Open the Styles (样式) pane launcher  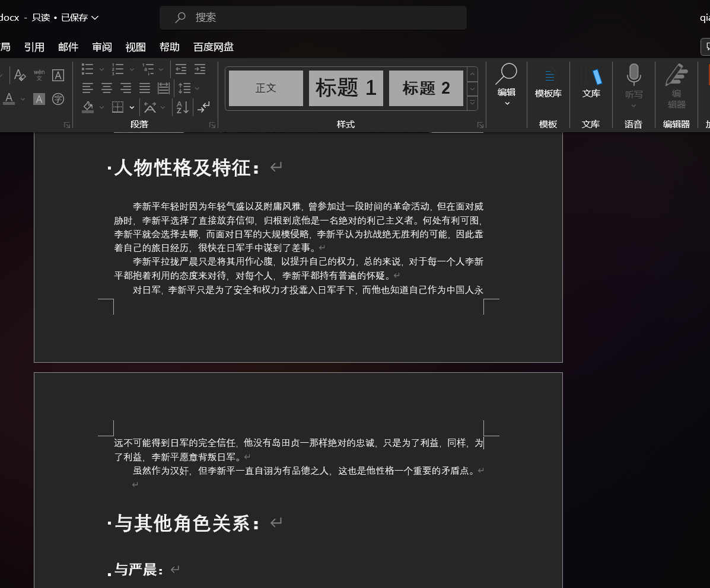tap(480, 125)
